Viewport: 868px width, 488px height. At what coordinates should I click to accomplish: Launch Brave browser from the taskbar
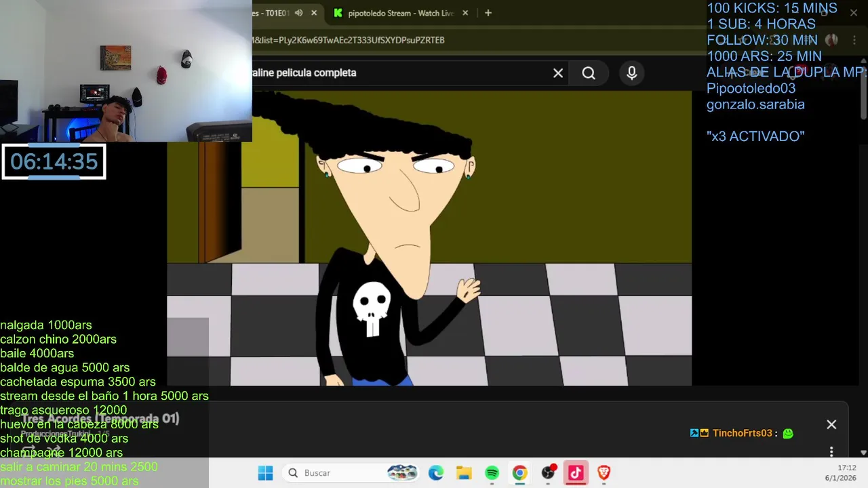coord(604,473)
